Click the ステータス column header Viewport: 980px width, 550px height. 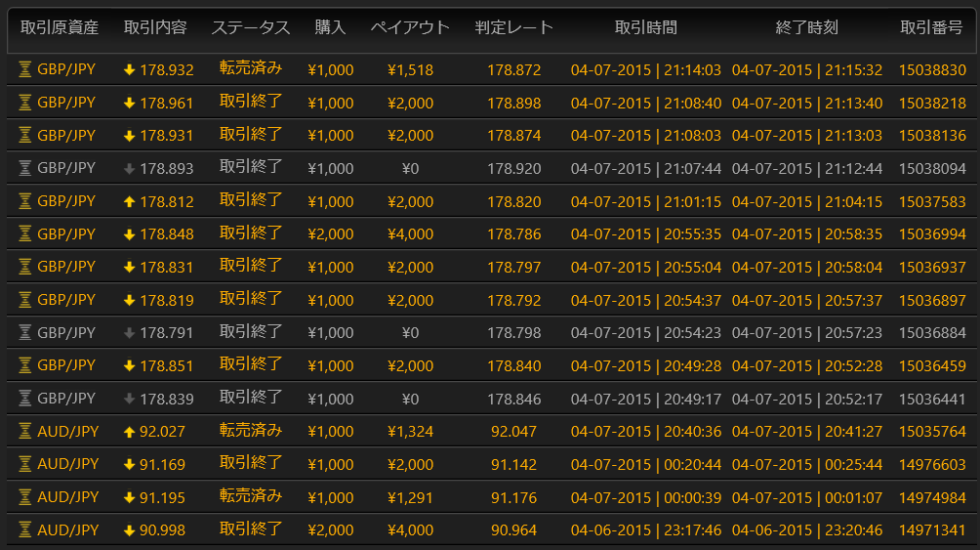(x=251, y=27)
